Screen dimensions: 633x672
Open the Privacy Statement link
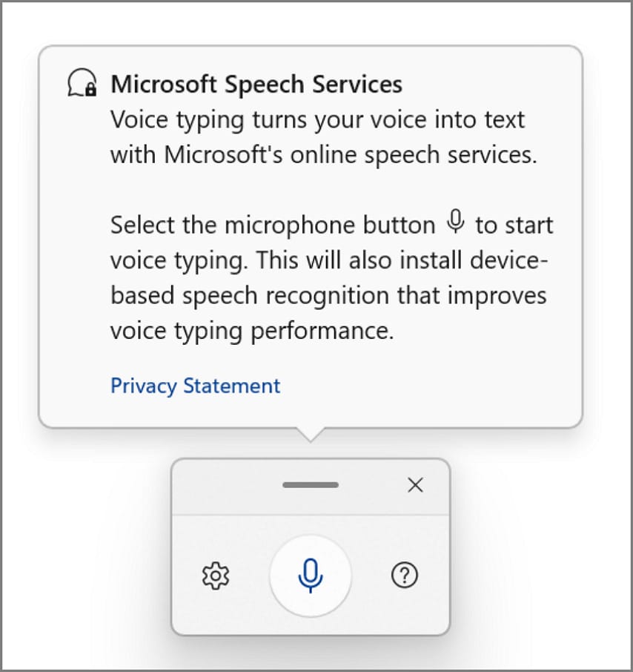pyautogui.click(x=195, y=386)
